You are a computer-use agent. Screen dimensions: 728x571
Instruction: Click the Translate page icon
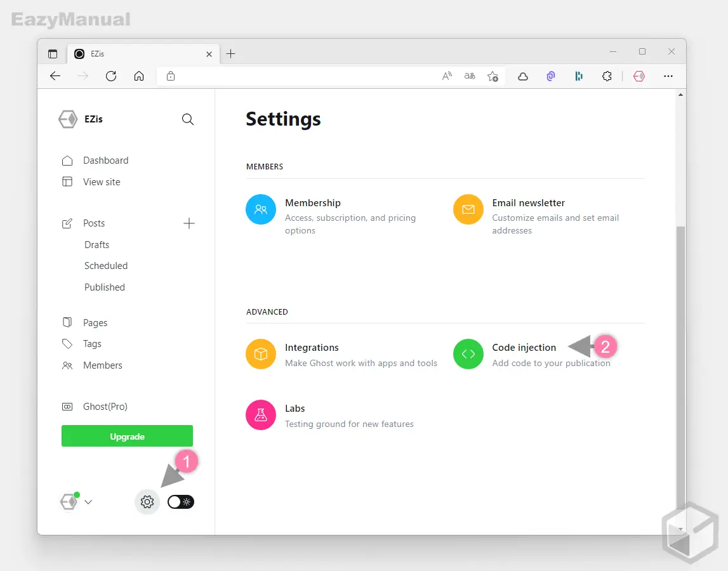coord(470,76)
